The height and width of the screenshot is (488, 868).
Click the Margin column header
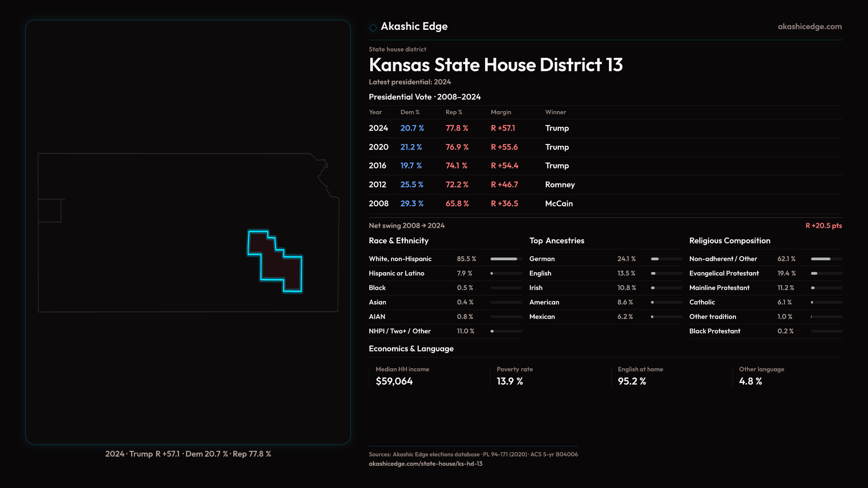501,112
